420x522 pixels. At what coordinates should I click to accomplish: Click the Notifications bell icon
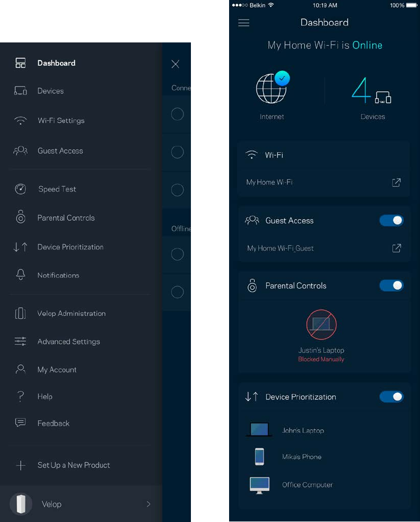[x=21, y=274]
